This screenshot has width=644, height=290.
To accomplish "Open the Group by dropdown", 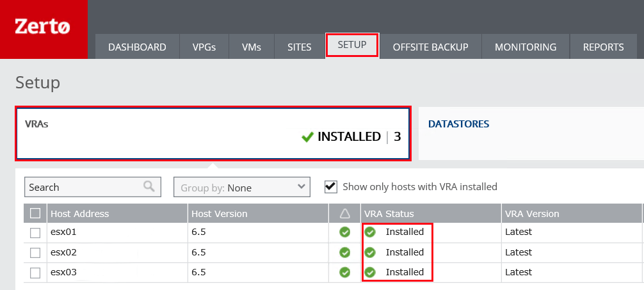I will coord(242,188).
